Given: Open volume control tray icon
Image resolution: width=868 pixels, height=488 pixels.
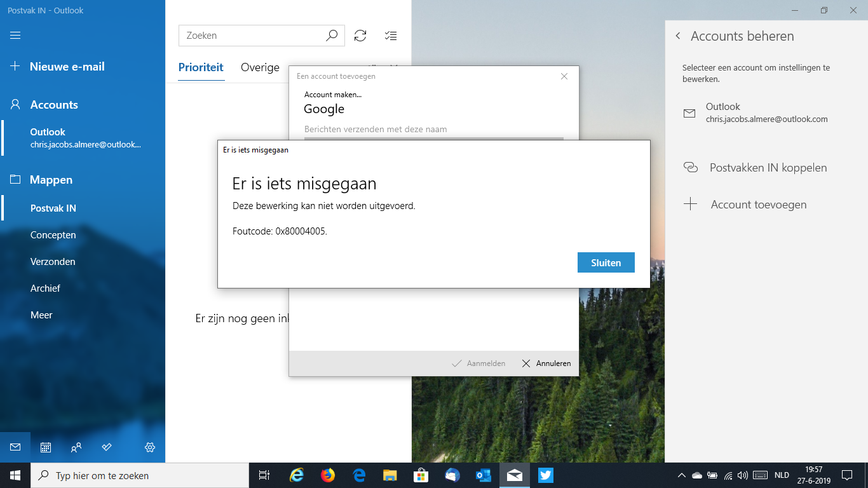Looking at the screenshot, I should tap(743, 475).
